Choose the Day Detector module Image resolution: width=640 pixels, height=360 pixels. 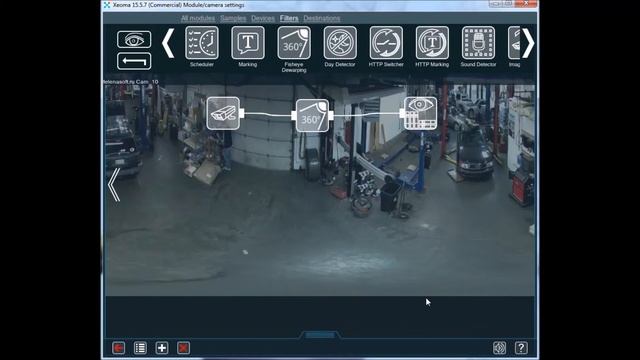click(x=340, y=43)
